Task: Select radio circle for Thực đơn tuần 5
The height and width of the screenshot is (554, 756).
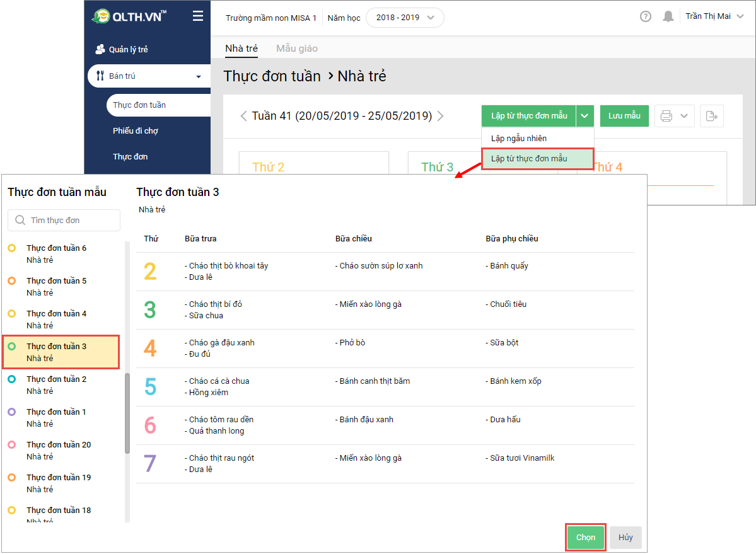Action: pos(12,281)
